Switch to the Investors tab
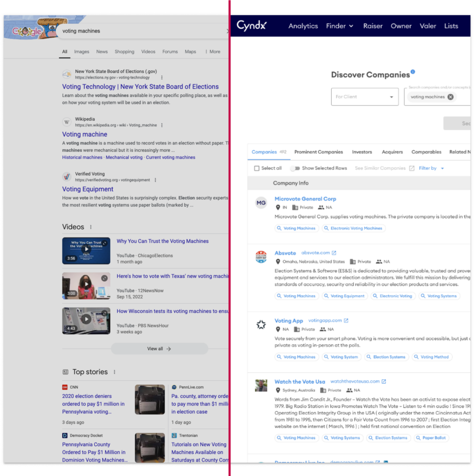 (362, 152)
